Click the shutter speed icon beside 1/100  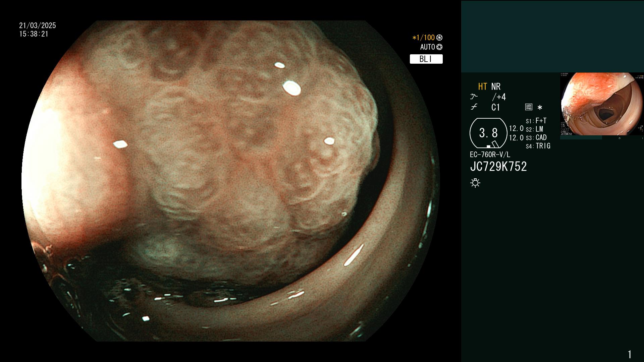click(x=439, y=38)
